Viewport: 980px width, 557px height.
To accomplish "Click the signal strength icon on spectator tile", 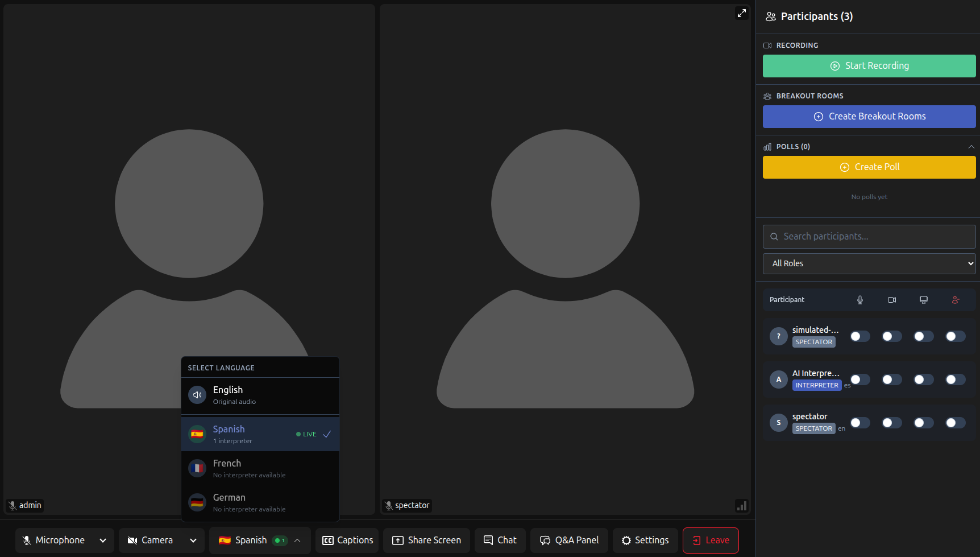I will 742,505.
